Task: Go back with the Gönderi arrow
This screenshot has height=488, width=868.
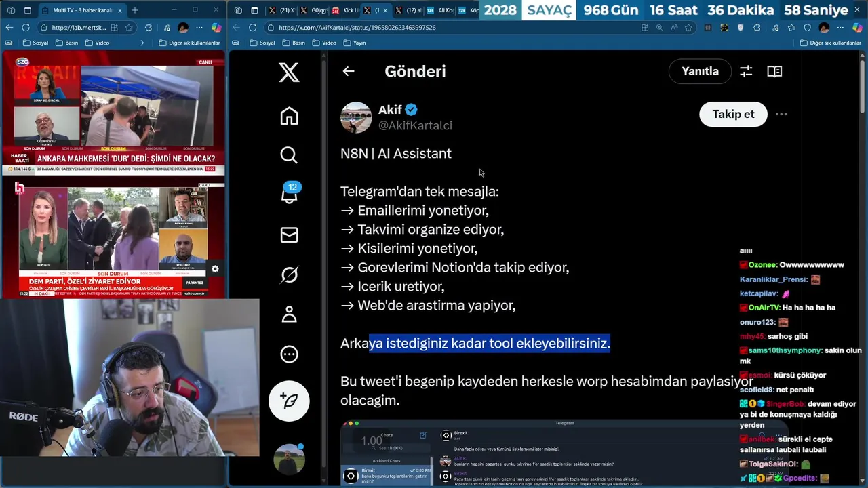Action: [x=349, y=71]
